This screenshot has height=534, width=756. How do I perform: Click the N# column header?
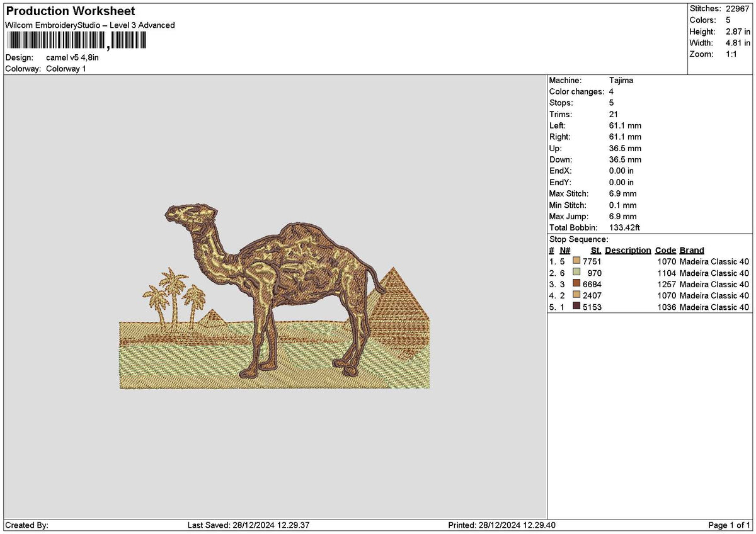564,250
